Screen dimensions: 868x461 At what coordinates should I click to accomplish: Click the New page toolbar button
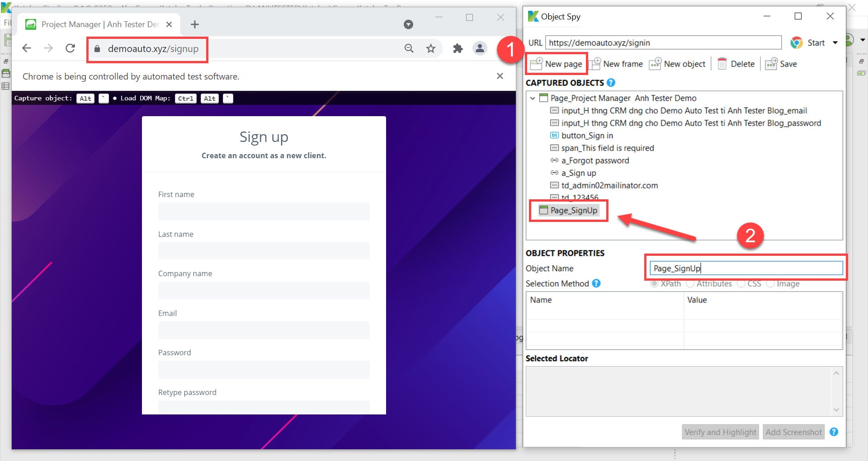click(556, 64)
